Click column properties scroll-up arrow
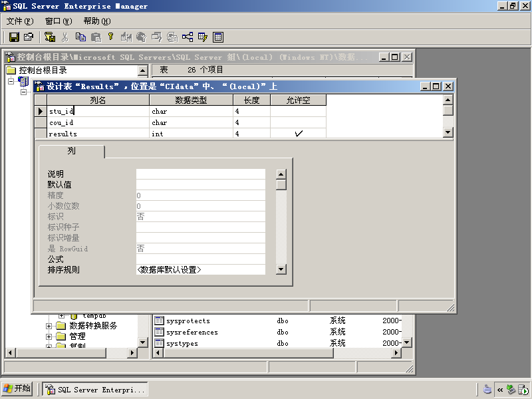Screen dimensions: 532x399 pyautogui.click(x=281, y=174)
